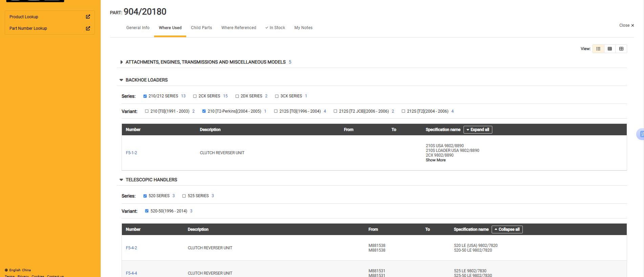Switch to the Where Referenced tab

click(238, 28)
